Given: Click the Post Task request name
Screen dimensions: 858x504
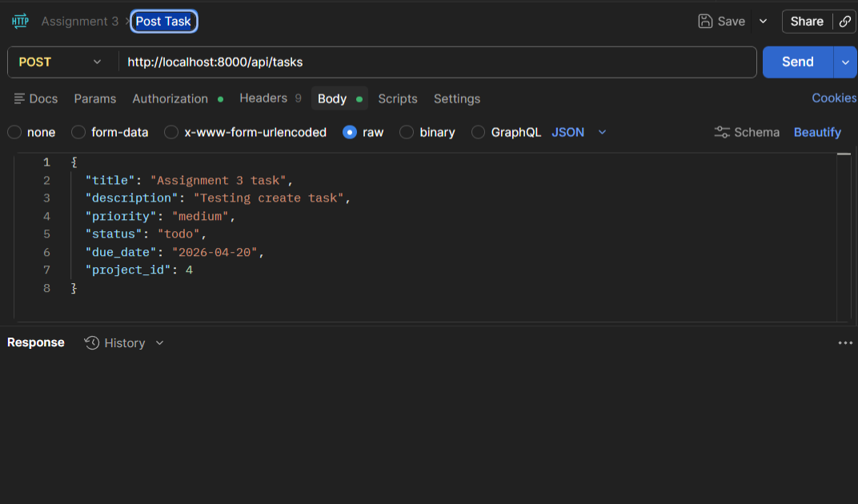Looking at the screenshot, I should pyautogui.click(x=163, y=22).
